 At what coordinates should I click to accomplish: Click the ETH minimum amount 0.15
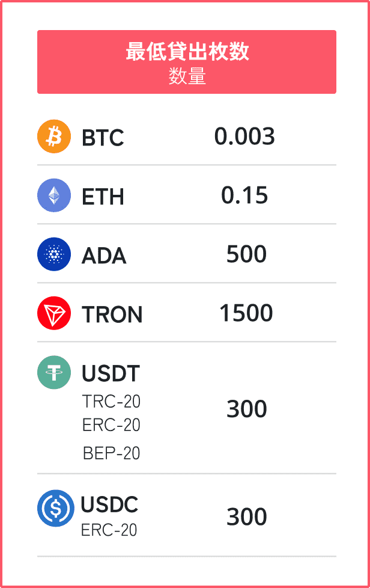click(244, 195)
